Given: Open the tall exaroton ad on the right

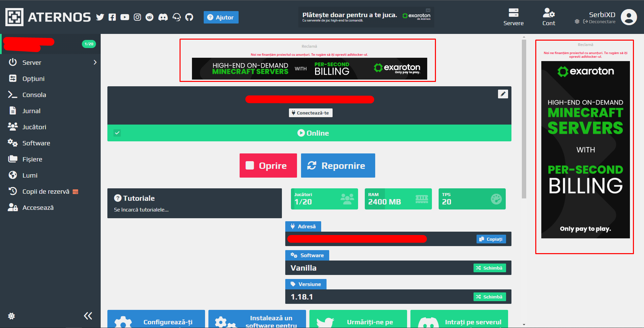Looking at the screenshot, I should (x=586, y=150).
